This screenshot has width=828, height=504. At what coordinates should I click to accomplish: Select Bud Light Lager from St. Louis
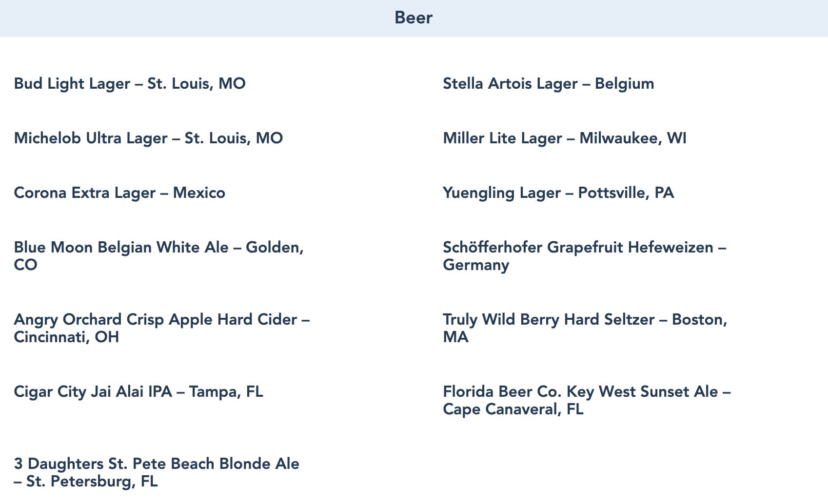click(x=130, y=84)
